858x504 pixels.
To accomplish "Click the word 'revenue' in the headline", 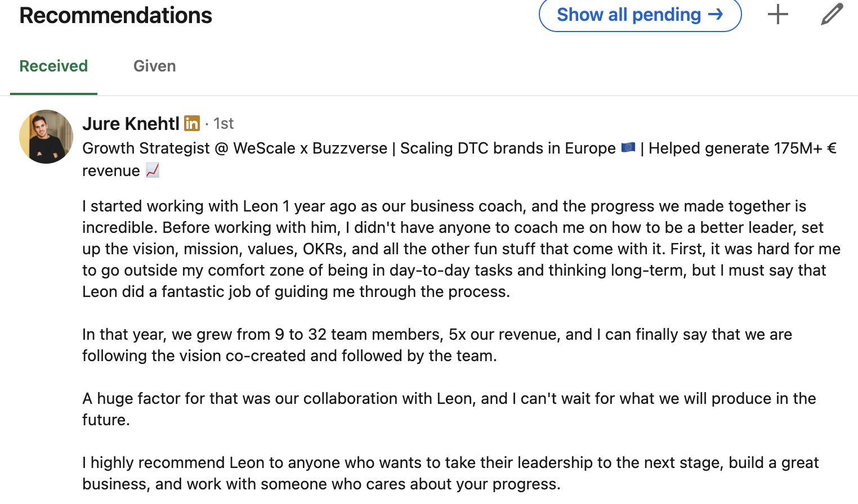I will pyautogui.click(x=111, y=171).
